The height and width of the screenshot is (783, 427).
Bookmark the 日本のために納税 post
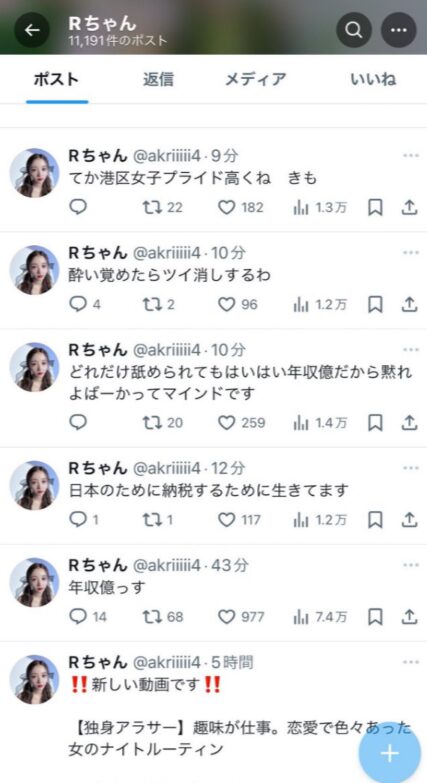[x=375, y=520]
